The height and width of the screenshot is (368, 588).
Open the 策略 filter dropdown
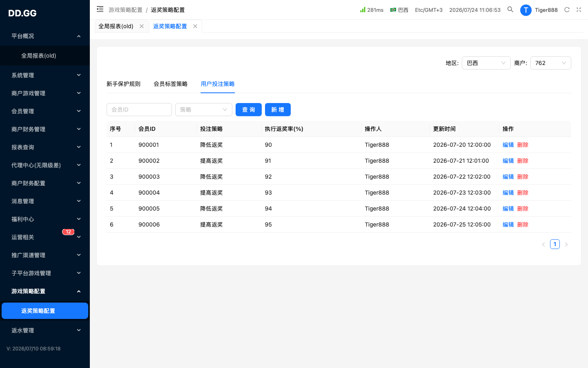pyautogui.click(x=204, y=110)
